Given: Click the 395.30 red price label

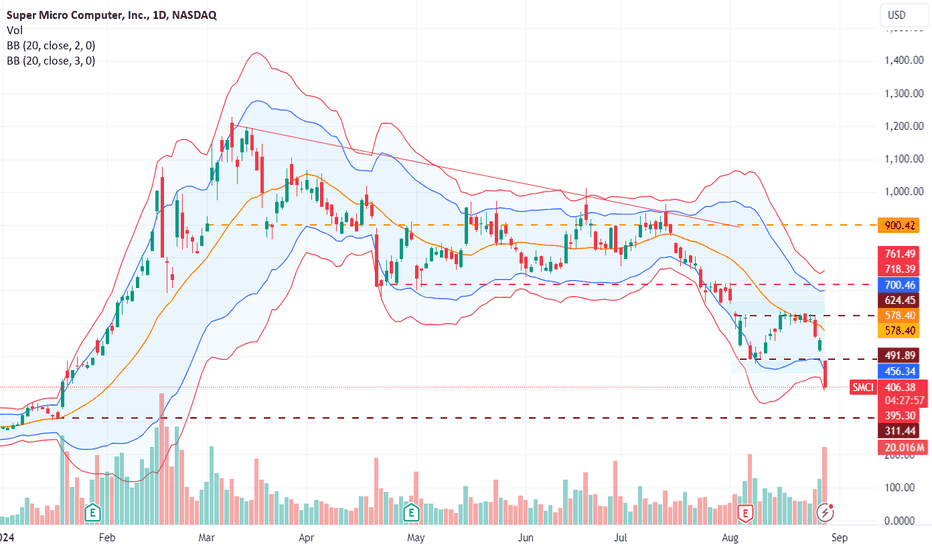Looking at the screenshot, I should coord(899,416).
